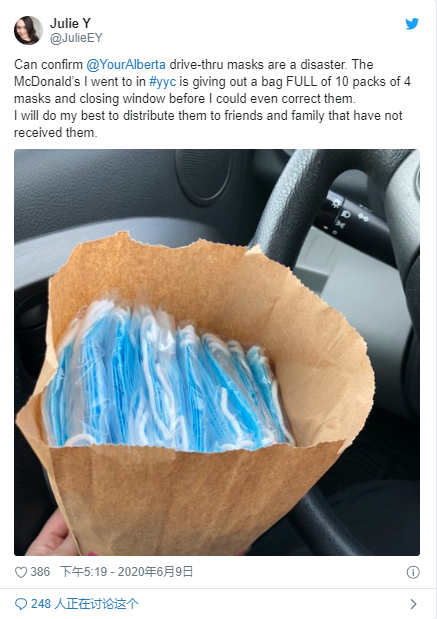Image resolution: width=437 pixels, height=619 pixels.
Task: Open the 248 人正在讨论这个 discussion link
Action: pos(85,604)
